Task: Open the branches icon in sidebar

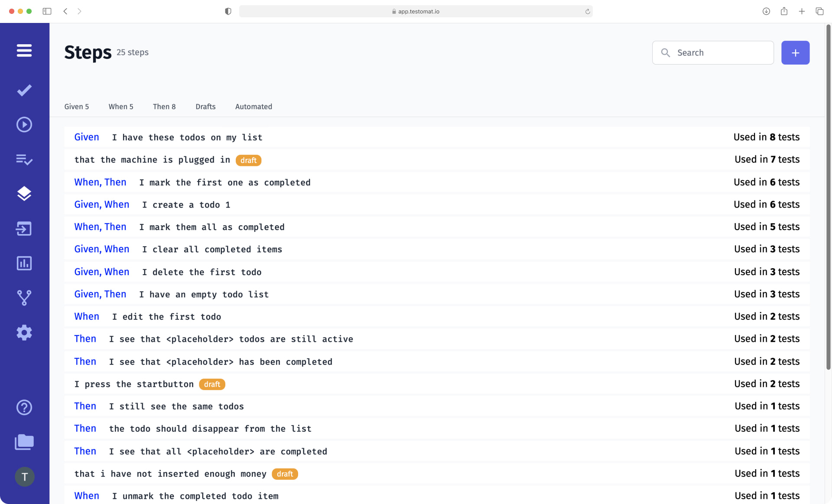Action: click(24, 298)
